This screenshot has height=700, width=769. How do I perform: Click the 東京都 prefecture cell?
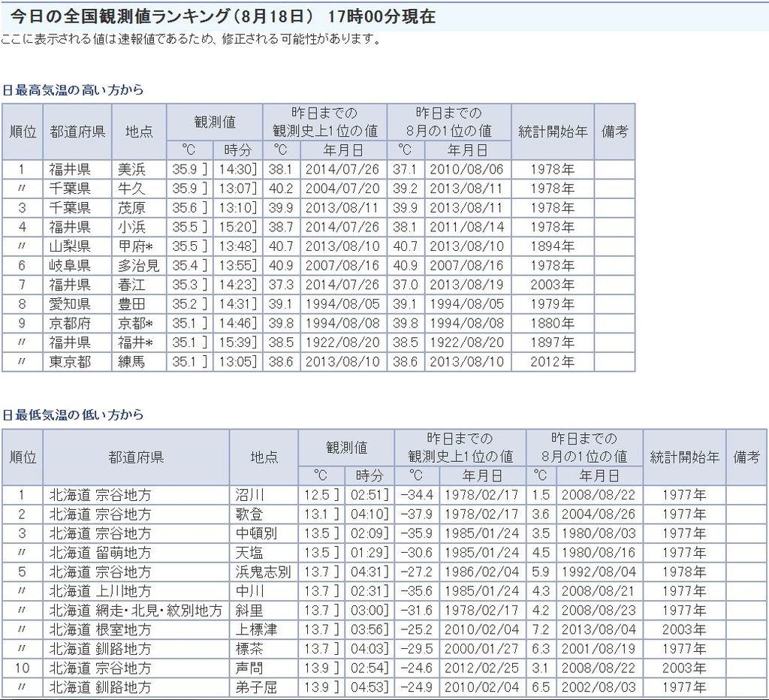coord(70,362)
